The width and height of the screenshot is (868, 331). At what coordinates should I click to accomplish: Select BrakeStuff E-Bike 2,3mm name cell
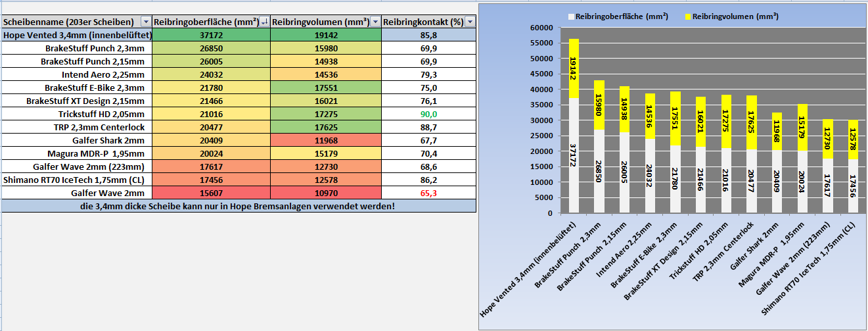click(x=77, y=88)
